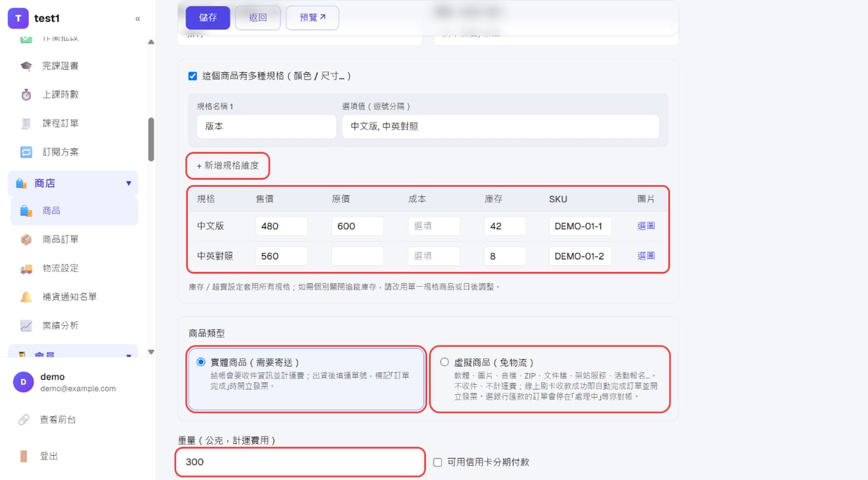The height and width of the screenshot is (480, 868).
Task: Enable 可用信用卡分期付款 checkbox
Action: pyautogui.click(x=437, y=462)
